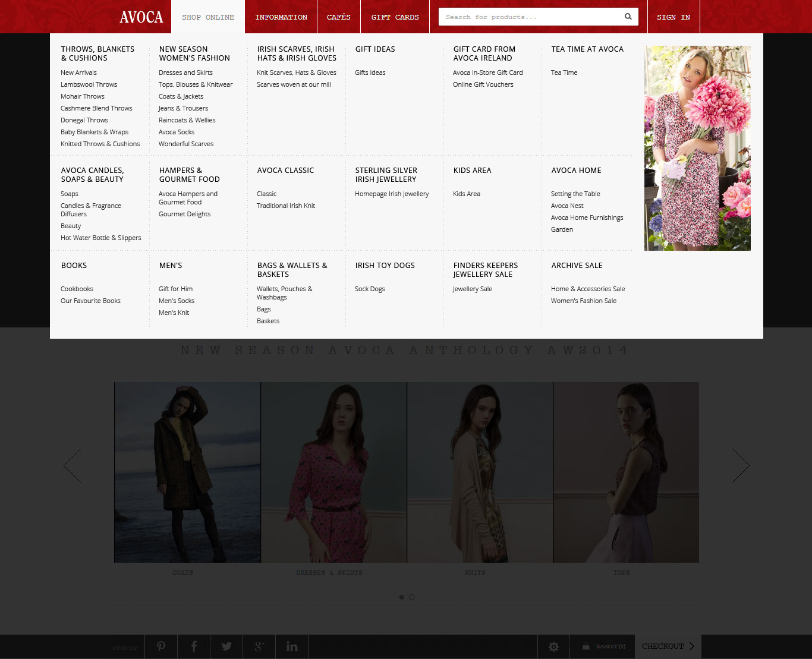Image resolution: width=812 pixels, height=659 pixels.
Task: Open Sock Dogs link
Action: pos(370,289)
